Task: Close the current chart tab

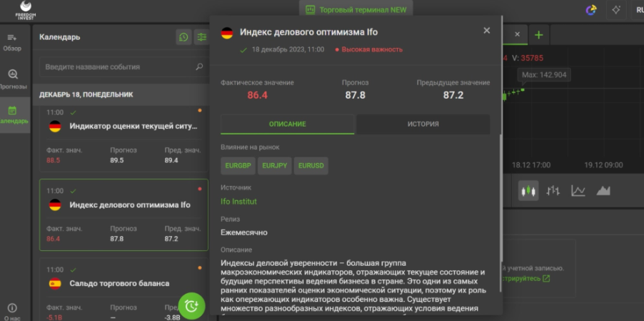Action: [517, 34]
